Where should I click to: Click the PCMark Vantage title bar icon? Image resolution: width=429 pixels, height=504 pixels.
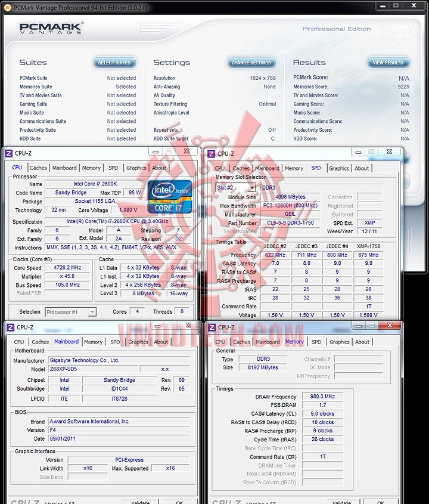pyautogui.click(x=8, y=7)
